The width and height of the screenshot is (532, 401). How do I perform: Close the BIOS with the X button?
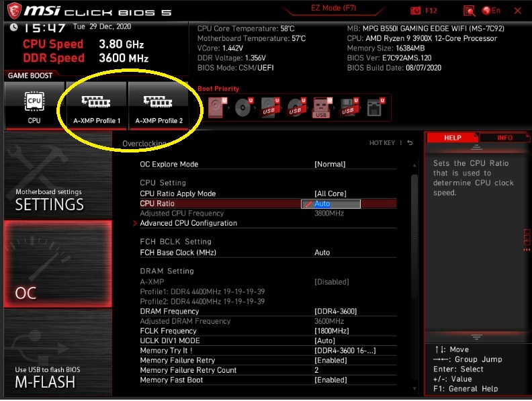coord(517,11)
